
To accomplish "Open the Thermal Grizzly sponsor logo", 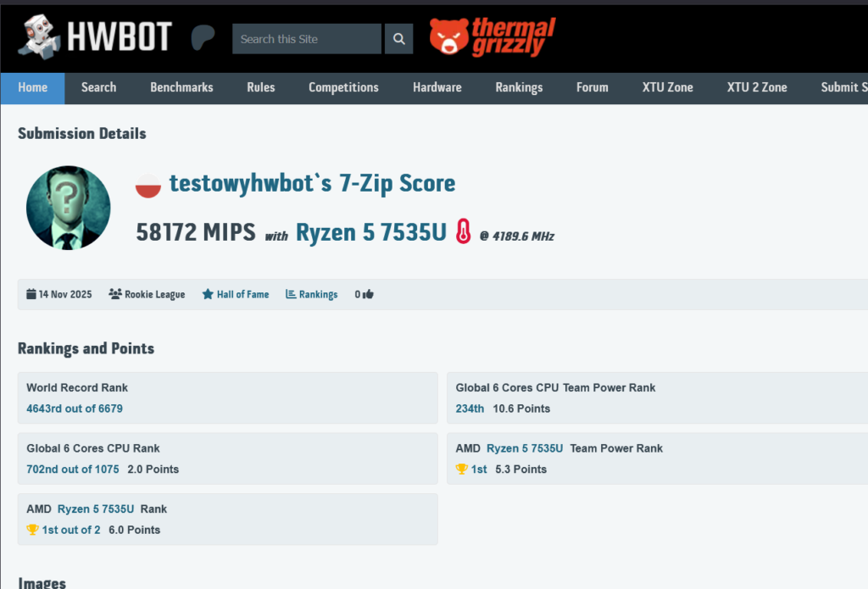I will click(x=492, y=37).
